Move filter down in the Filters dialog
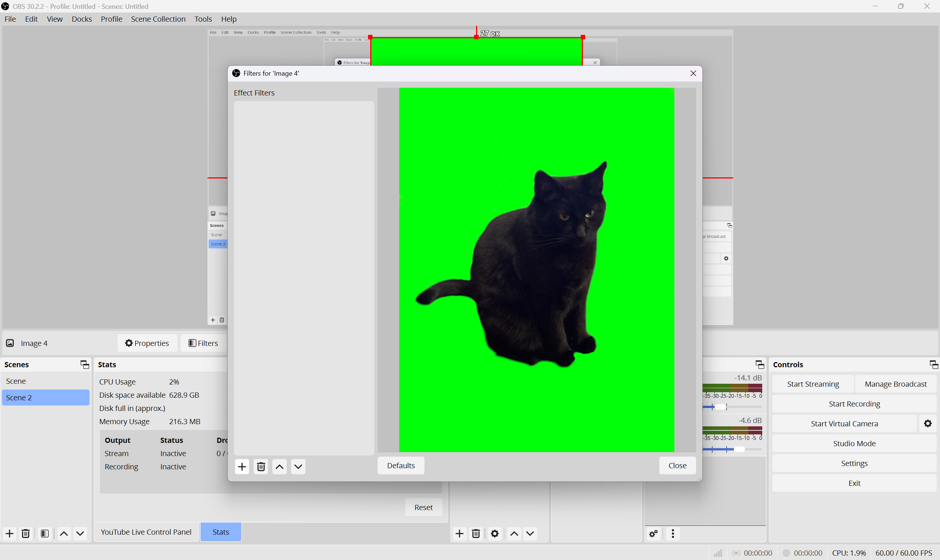This screenshot has width=940, height=560. [x=298, y=467]
